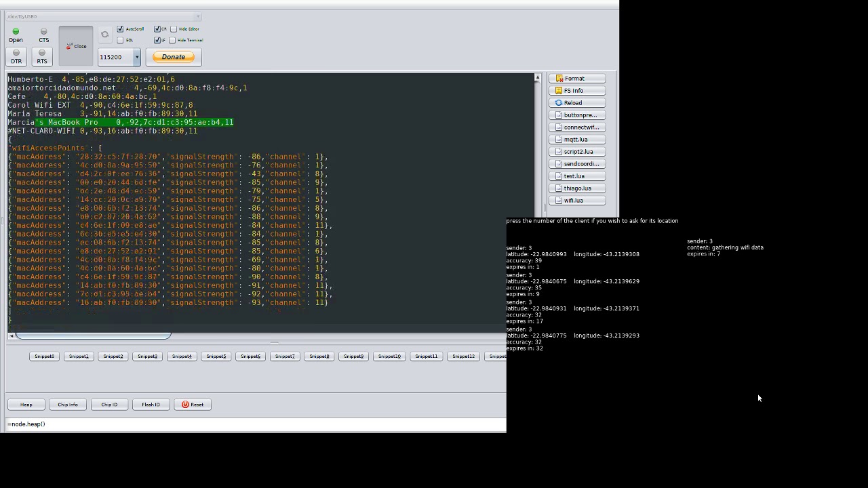Click the Format filesystem button

tap(576, 79)
